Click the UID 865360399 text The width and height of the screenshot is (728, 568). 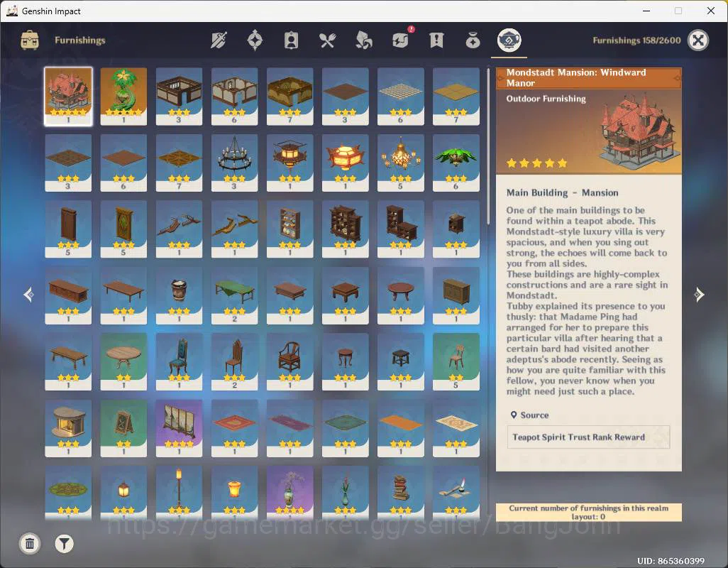671,561
